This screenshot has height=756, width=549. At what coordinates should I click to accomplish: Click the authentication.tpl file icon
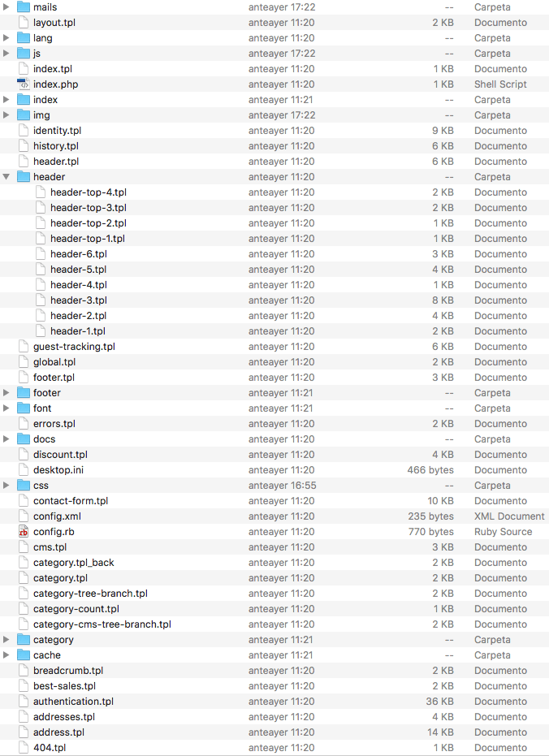click(23, 702)
